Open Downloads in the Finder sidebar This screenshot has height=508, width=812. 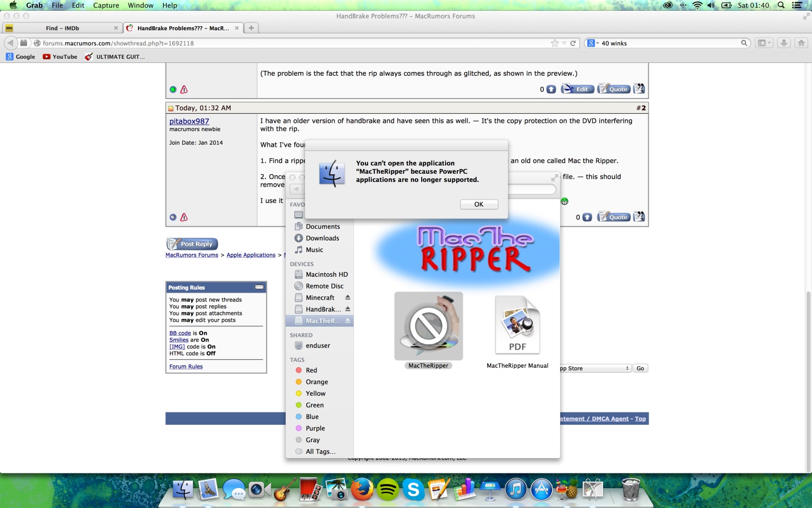pyautogui.click(x=322, y=238)
